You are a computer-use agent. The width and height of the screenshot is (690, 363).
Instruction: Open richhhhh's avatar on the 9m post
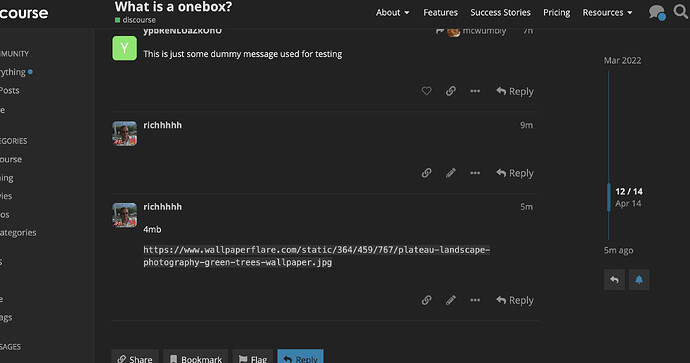point(125,133)
